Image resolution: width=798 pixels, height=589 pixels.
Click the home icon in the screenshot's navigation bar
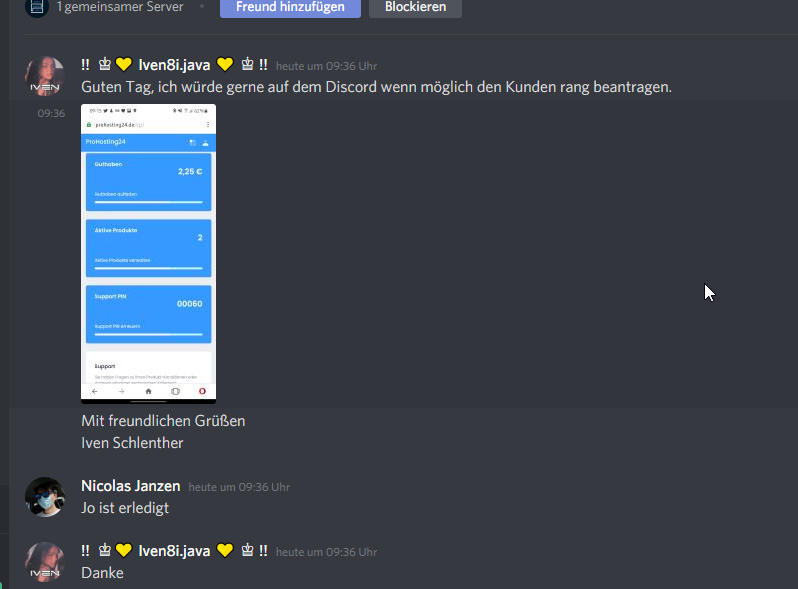[149, 391]
